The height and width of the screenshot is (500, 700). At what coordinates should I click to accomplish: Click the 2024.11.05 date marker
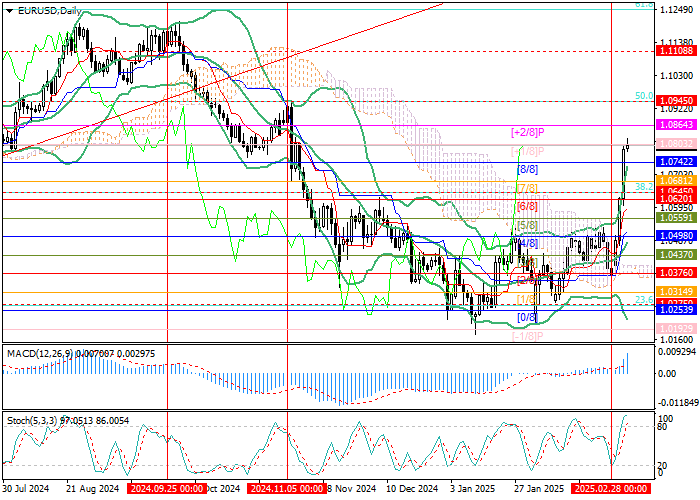coord(288,489)
